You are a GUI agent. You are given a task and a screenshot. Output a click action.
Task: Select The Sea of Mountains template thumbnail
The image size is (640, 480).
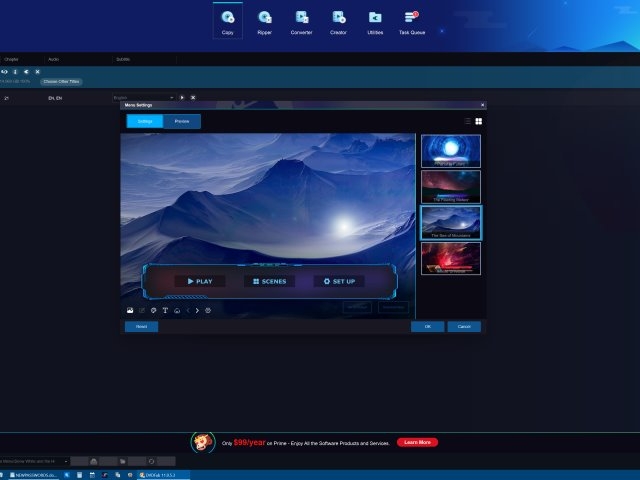[x=450, y=222]
